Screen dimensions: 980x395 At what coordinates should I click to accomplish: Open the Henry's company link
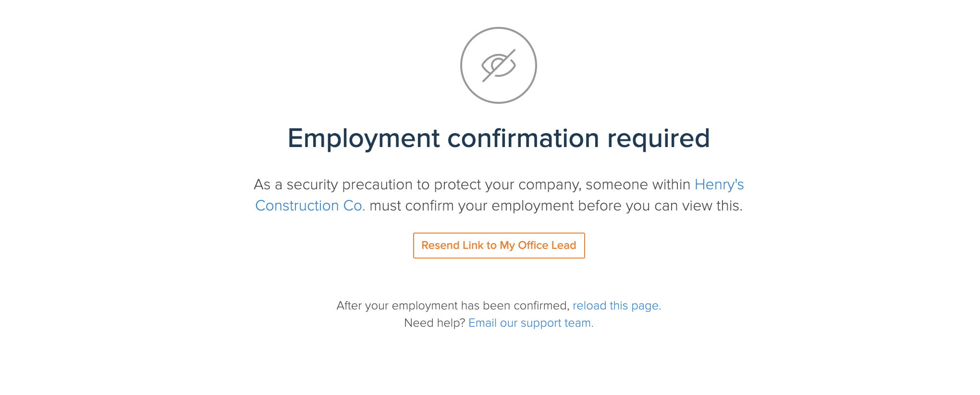[719, 185]
